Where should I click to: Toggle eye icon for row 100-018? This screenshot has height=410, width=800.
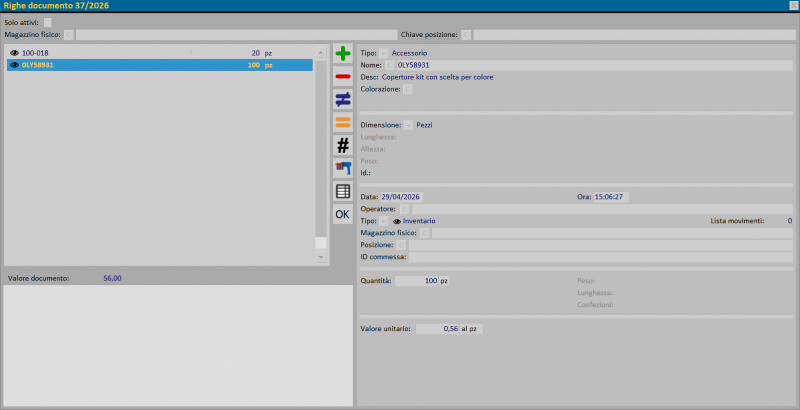coord(14,52)
